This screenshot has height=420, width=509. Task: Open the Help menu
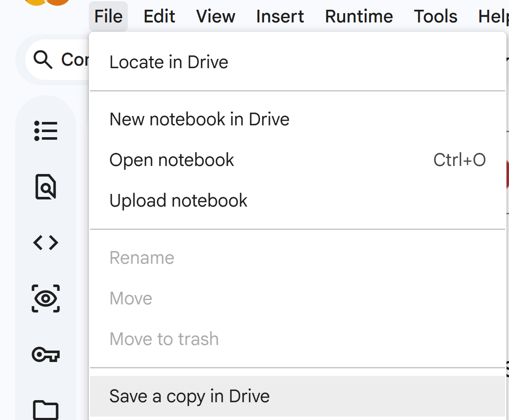click(493, 17)
